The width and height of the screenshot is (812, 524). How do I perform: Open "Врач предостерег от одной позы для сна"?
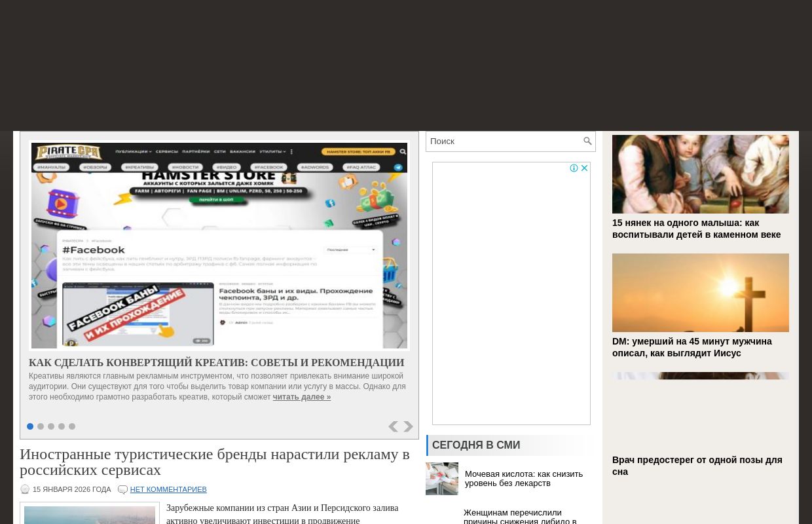[697, 466]
